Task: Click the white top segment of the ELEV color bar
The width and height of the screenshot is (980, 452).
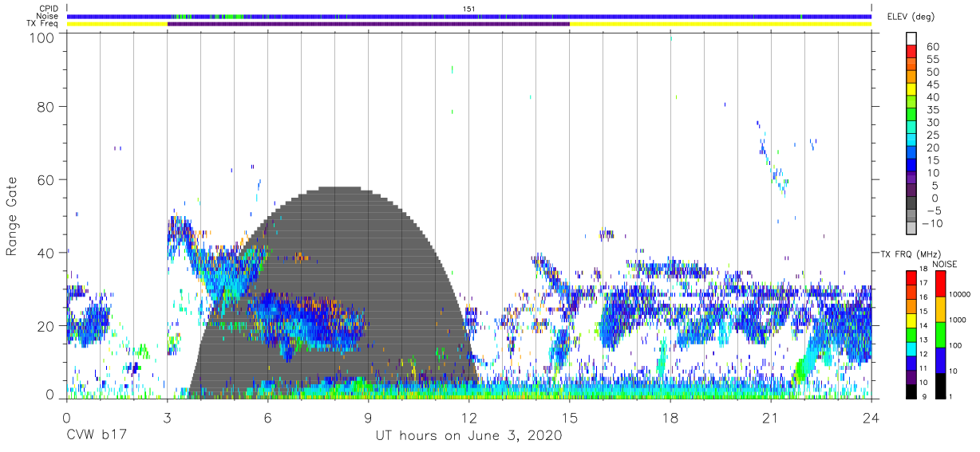Action: (x=911, y=40)
